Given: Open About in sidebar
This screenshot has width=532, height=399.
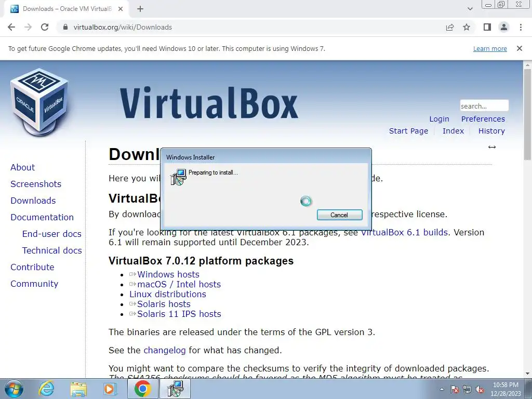Looking at the screenshot, I should pos(22,167).
